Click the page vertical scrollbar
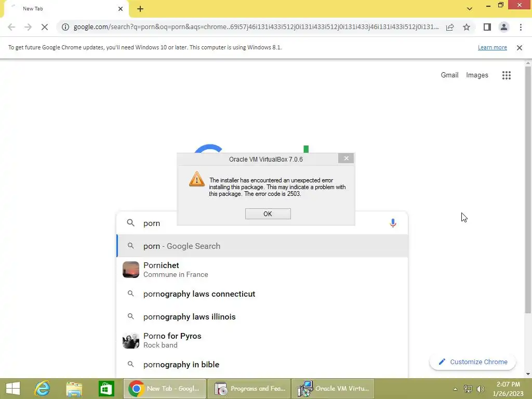Screen dimensions: 532x399 click(x=528, y=190)
